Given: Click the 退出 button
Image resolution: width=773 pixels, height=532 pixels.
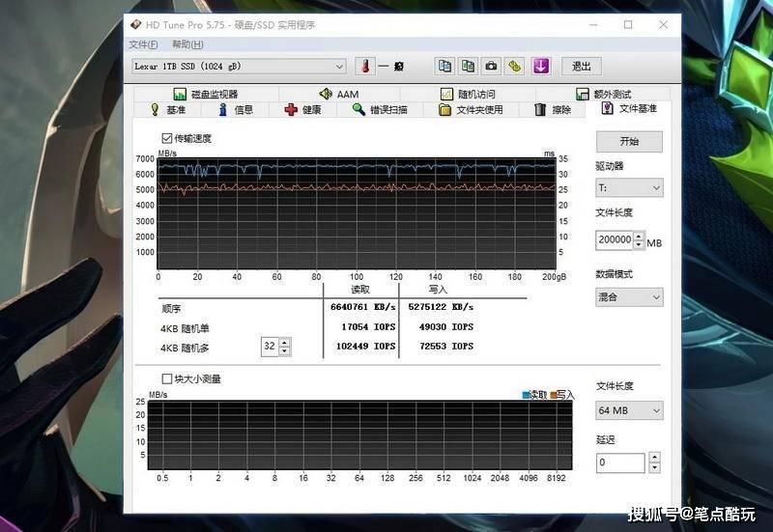Looking at the screenshot, I should click(x=582, y=66).
